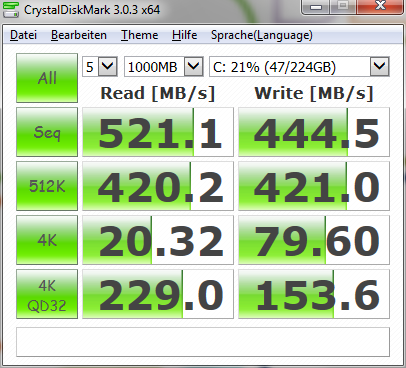
Task: Start the Seq benchmark test
Action: pyautogui.click(x=47, y=132)
